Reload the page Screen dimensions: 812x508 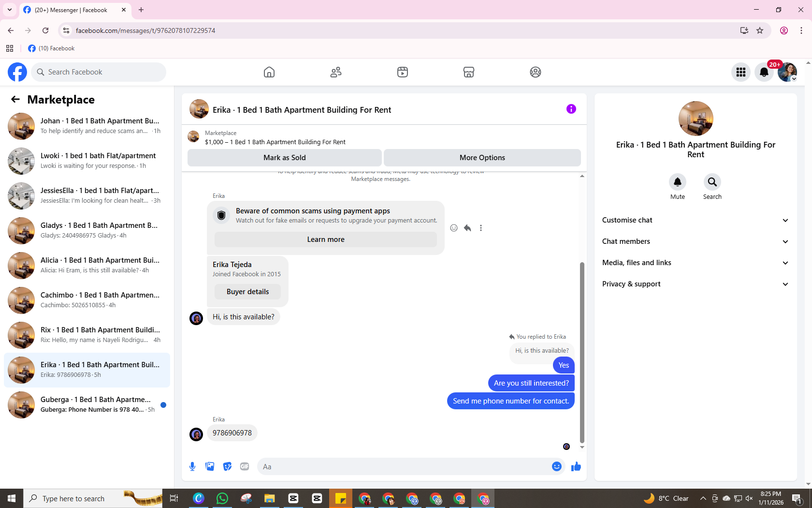[45, 30]
